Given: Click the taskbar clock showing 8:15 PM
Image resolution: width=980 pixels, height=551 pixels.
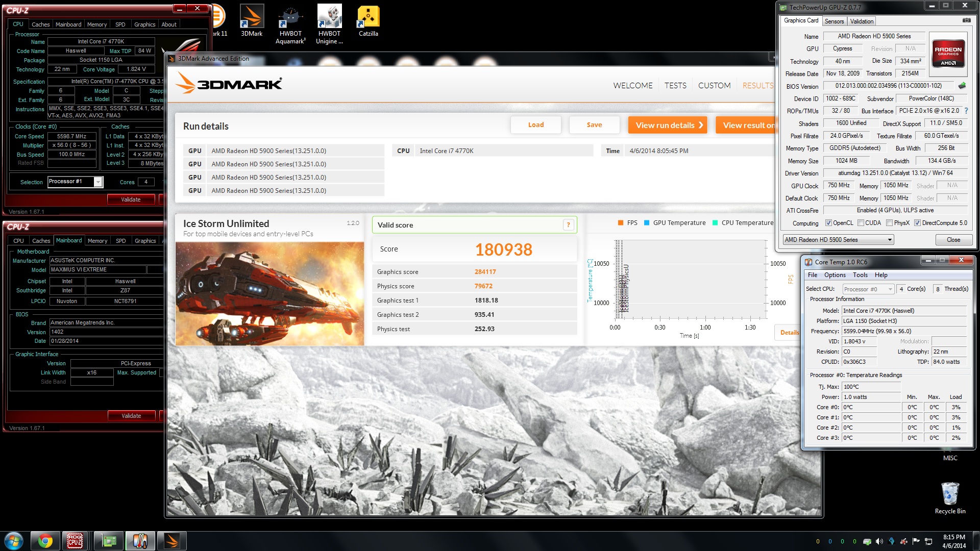Looking at the screenshot, I should 954,541.
